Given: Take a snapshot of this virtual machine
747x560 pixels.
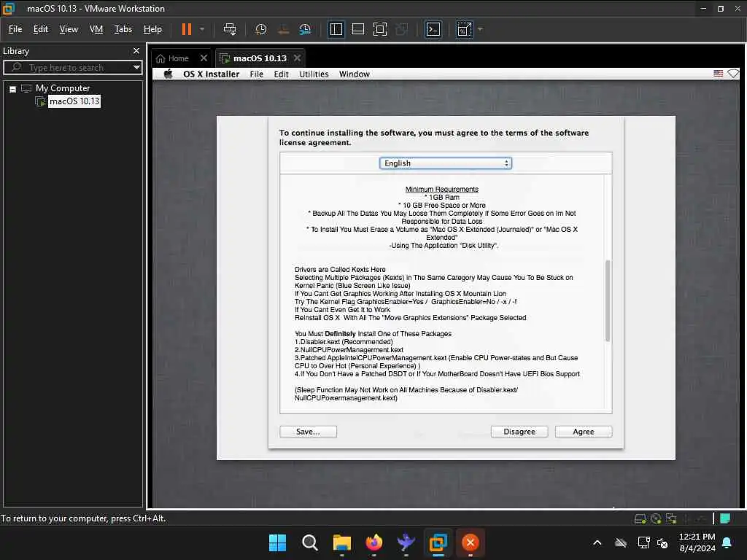Looking at the screenshot, I should pos(260,29).
